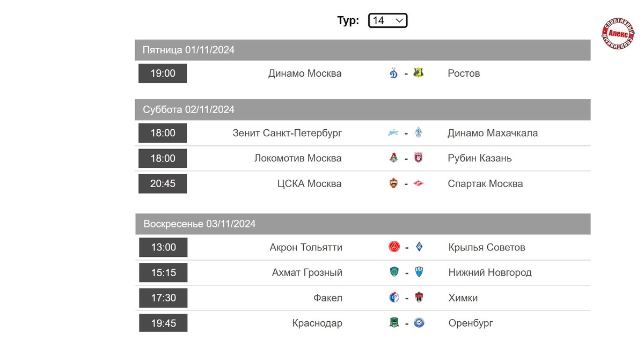Image resolution: width=644 pixels, height=362 pixels.
Task: Click the Ростов club crest icon
Action: pos(419,73)
